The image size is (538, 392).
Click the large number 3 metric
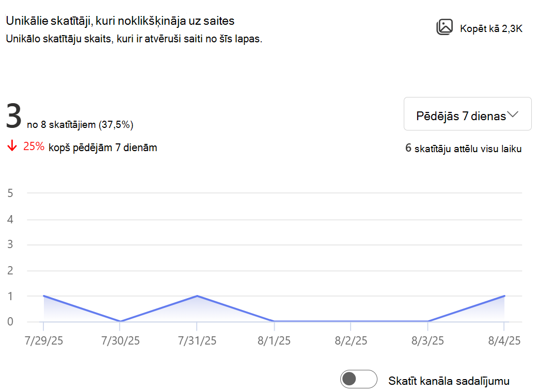coord(14,117)
